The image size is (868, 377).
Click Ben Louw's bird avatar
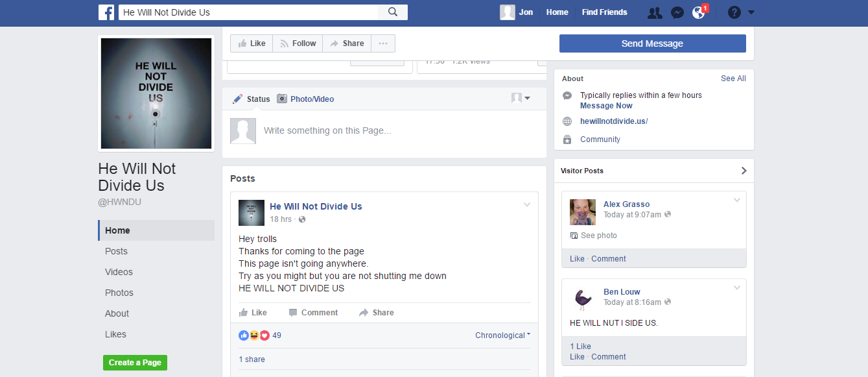[583, 299]
